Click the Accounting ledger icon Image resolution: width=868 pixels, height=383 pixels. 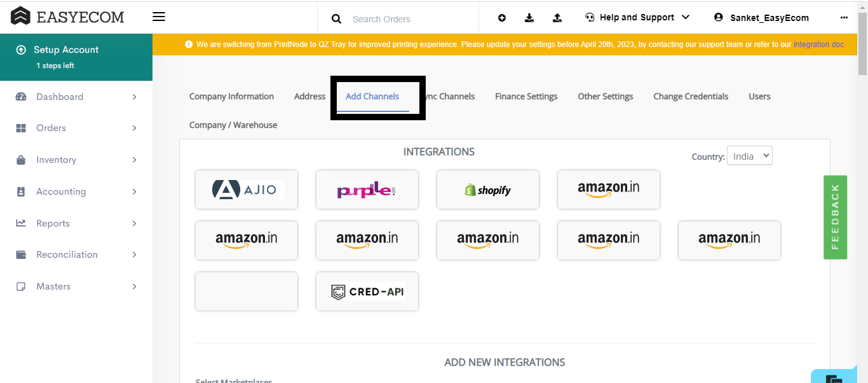pos(21,191)
